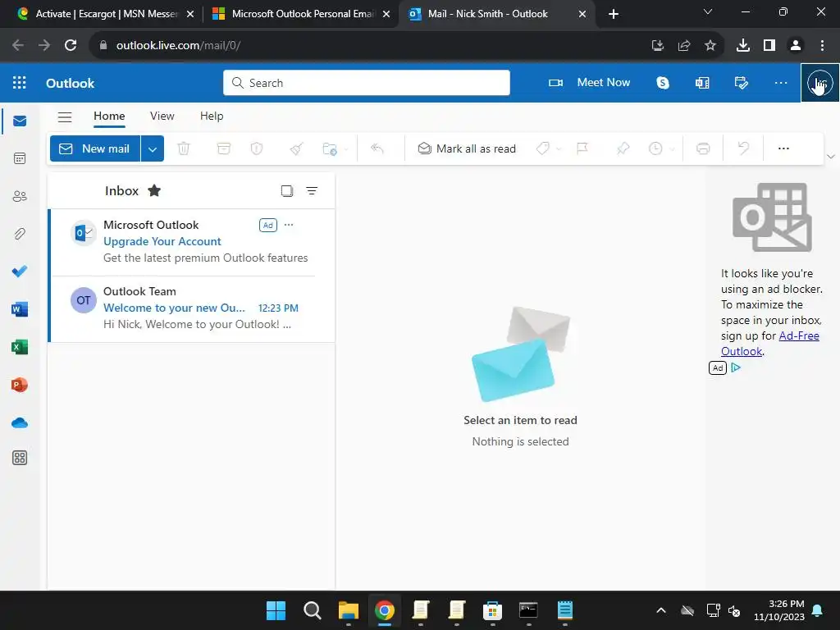Image resolution: width=840 pixels, height=630 pixels.
Task: Open the My Day calendar-check icon
Action: click(742, 83)
